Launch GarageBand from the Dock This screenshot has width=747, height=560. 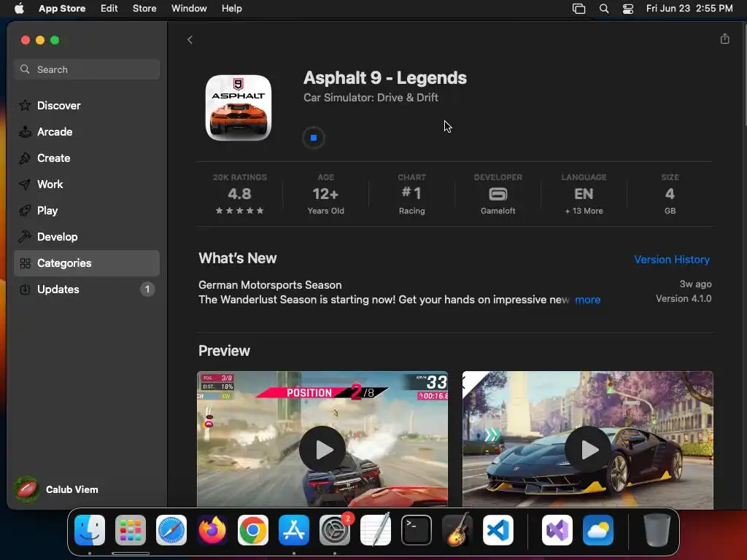457,530
